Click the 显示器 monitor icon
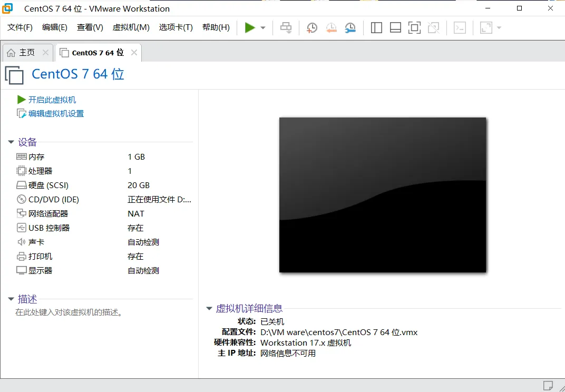Image resolution: width=565 pixels, height=392 pixels. (21, 271)
